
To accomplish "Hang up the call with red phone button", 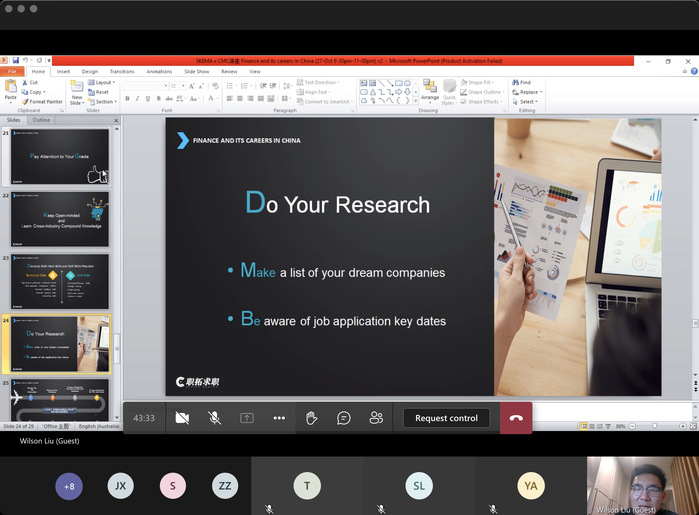I will (x=516, y=418).
